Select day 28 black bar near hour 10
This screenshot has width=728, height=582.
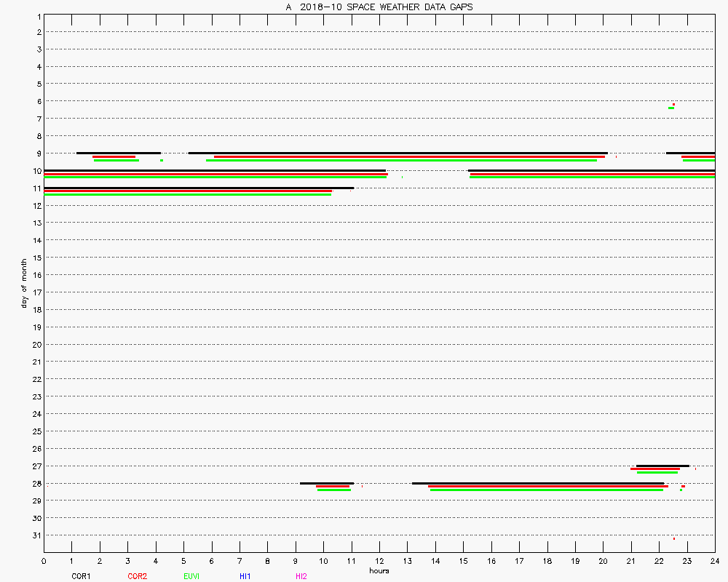(x=327, y=483)
